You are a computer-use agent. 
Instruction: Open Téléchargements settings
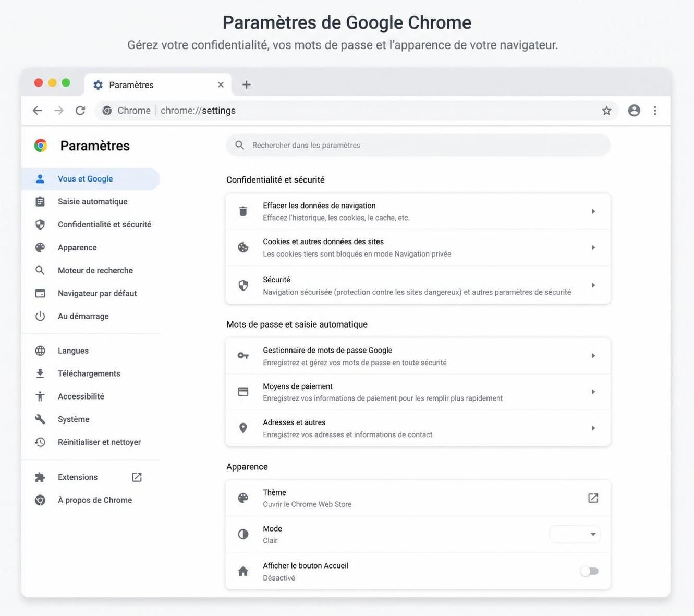90,374
